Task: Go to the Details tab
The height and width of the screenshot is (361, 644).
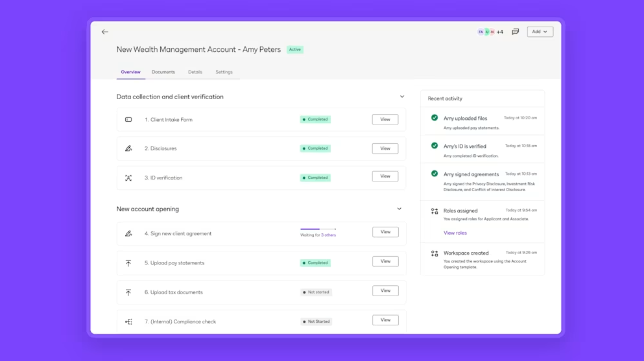Action: (195, 72)
